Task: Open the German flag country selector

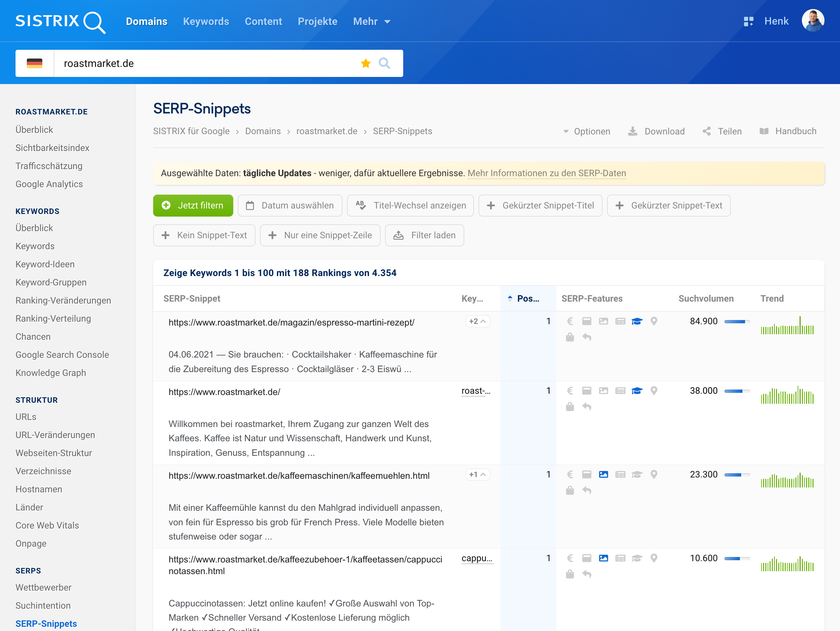Action: 35,63
